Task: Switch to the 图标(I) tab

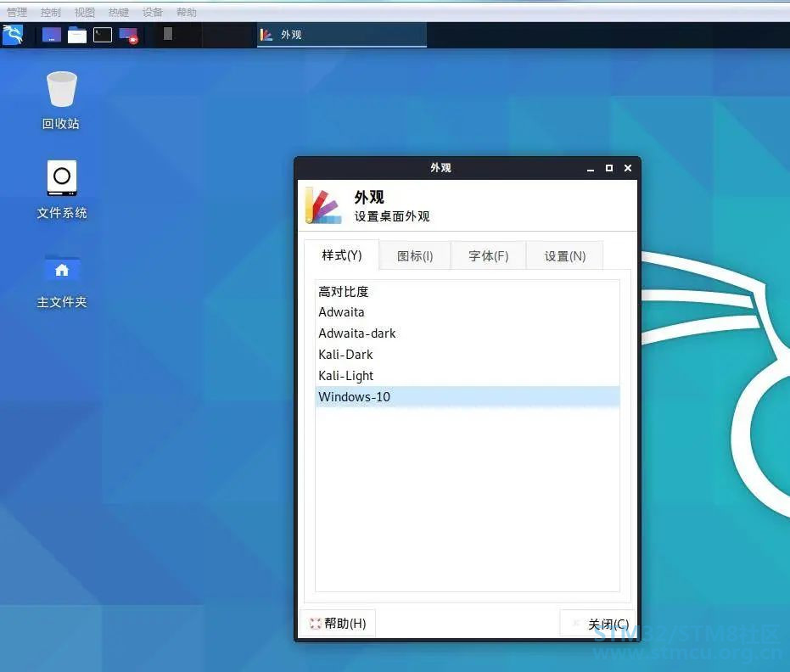Action: 414,255
